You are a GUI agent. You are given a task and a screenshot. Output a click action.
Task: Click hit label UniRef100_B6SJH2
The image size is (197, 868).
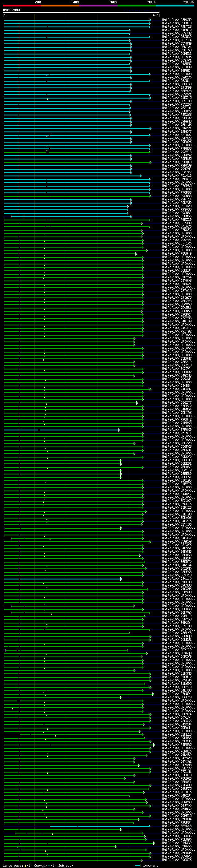point(177,33)
